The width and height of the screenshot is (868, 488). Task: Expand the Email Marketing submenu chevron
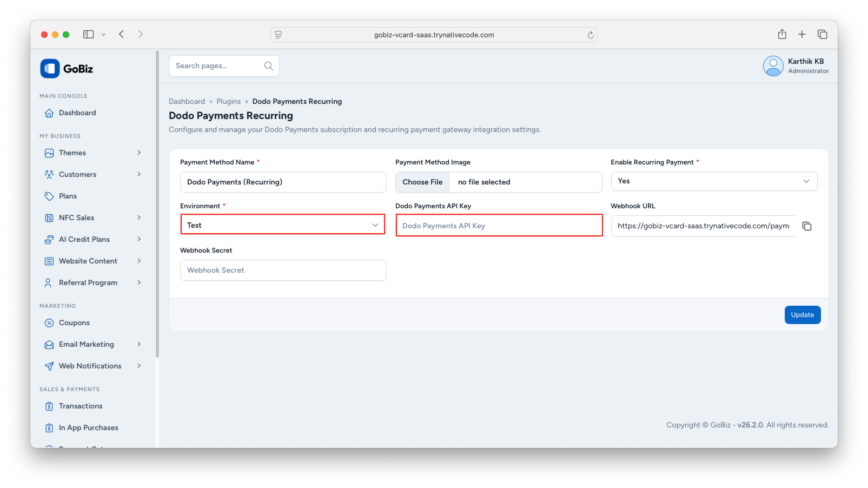coord(139,344)
